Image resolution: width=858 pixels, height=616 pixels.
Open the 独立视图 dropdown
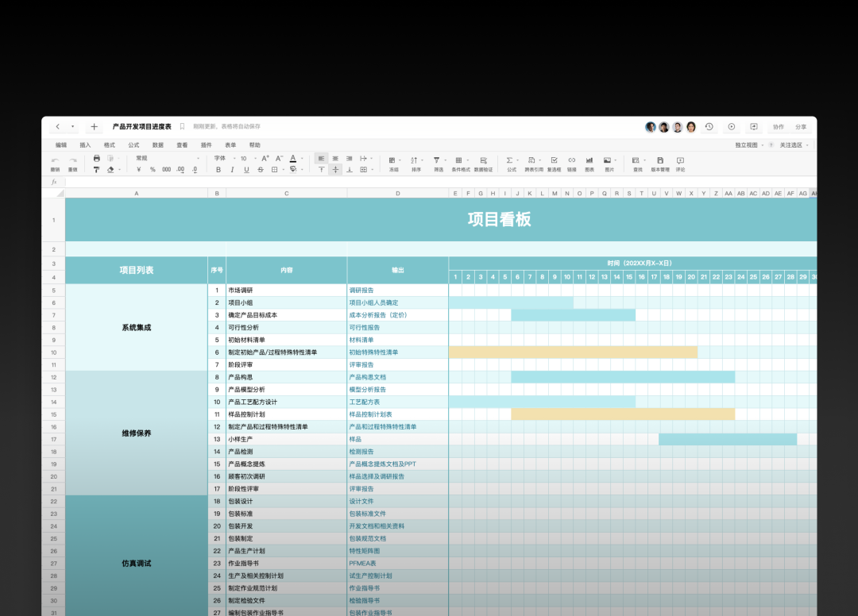pos(749,145)
